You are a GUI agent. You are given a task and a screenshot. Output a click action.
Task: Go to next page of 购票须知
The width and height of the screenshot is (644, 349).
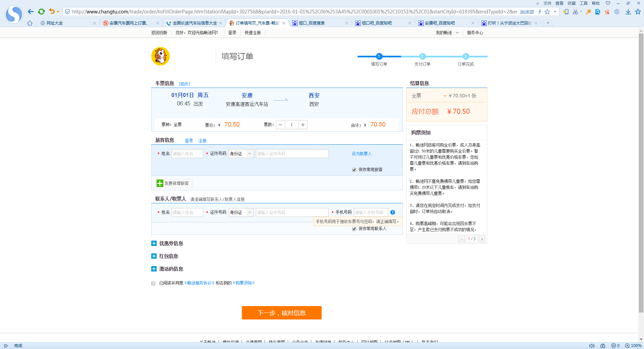(482, 239)
